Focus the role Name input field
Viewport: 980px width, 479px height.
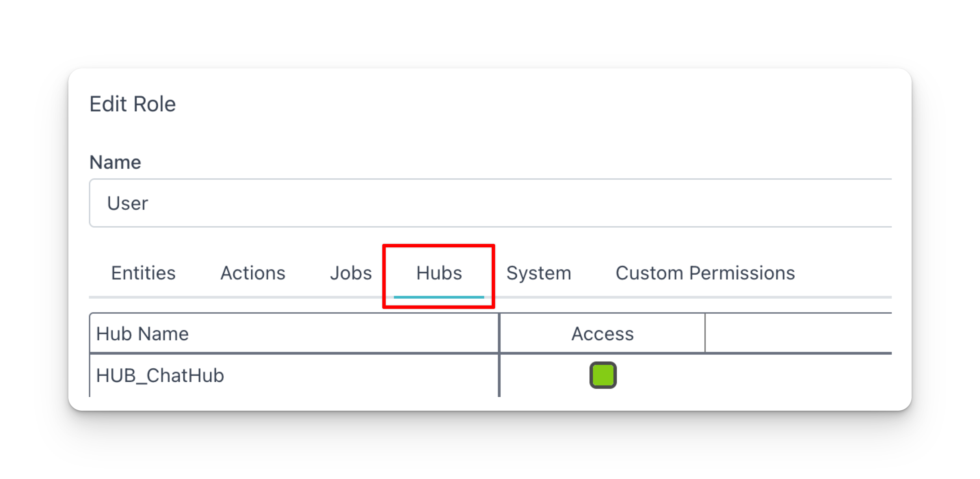(490, 203)
